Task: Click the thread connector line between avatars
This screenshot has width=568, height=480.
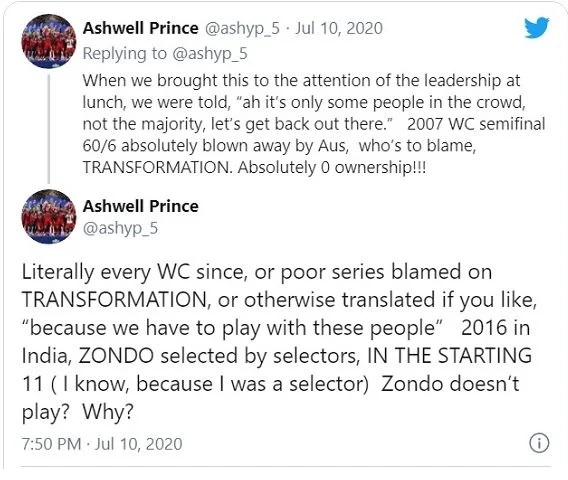Action: point(49,128)
